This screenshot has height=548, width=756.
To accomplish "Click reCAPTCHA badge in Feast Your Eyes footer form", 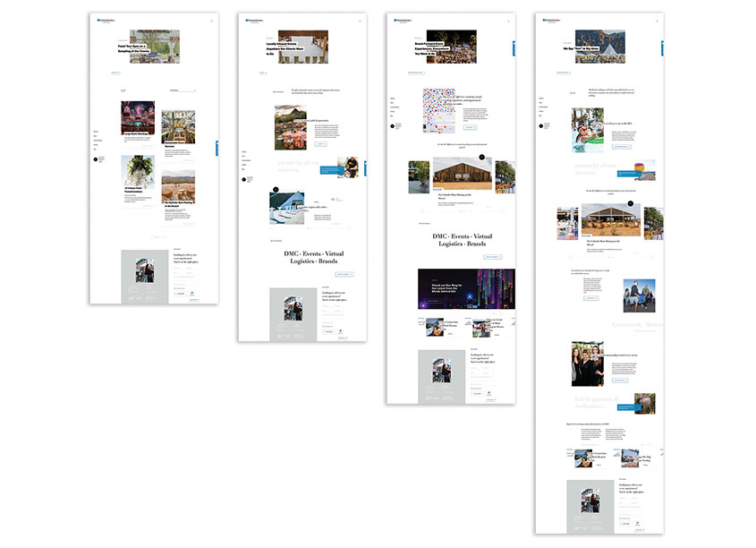I will 191,294.
